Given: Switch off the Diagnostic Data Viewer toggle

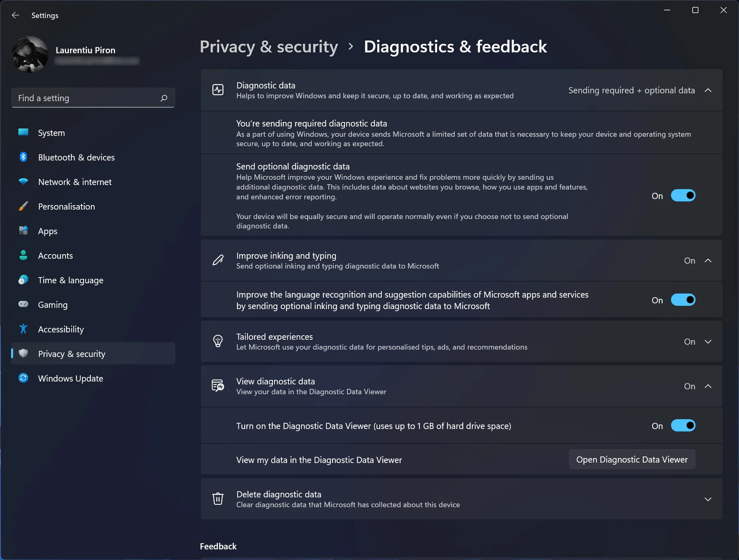Looking at the screenshot, I should 683,426.
